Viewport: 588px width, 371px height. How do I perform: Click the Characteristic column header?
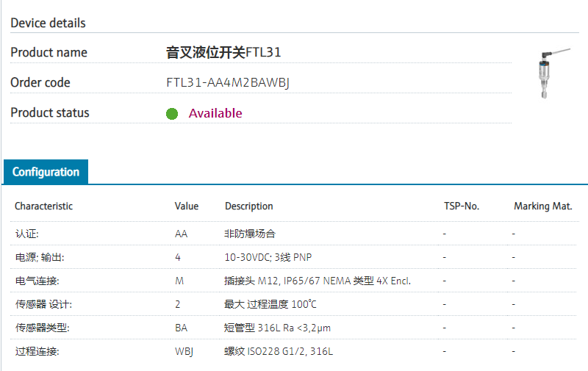point(43,206)
